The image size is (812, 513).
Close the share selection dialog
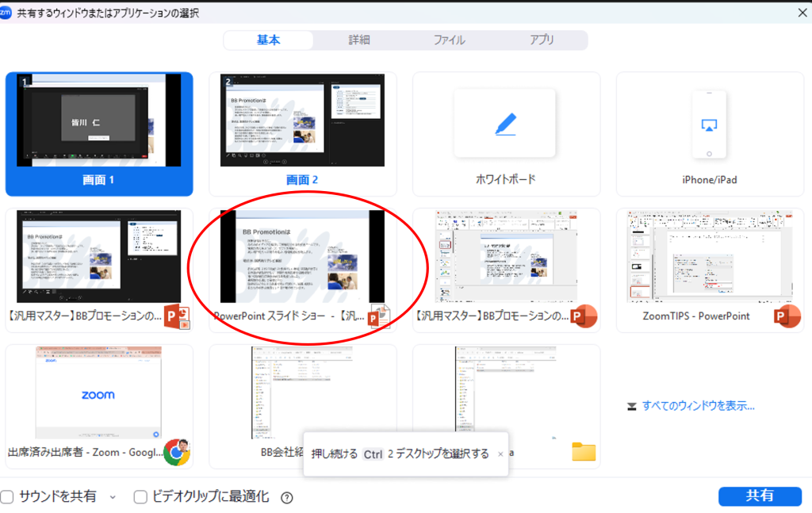point(802,13)
